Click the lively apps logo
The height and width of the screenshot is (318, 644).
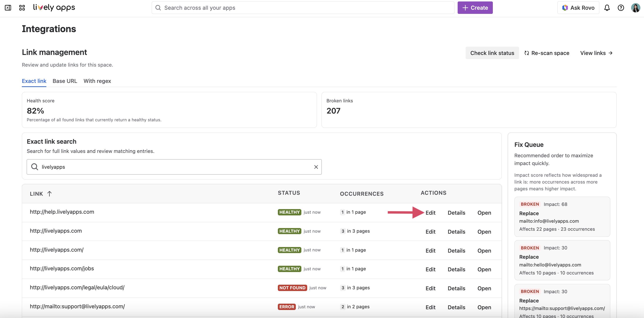tap(54, 8)
